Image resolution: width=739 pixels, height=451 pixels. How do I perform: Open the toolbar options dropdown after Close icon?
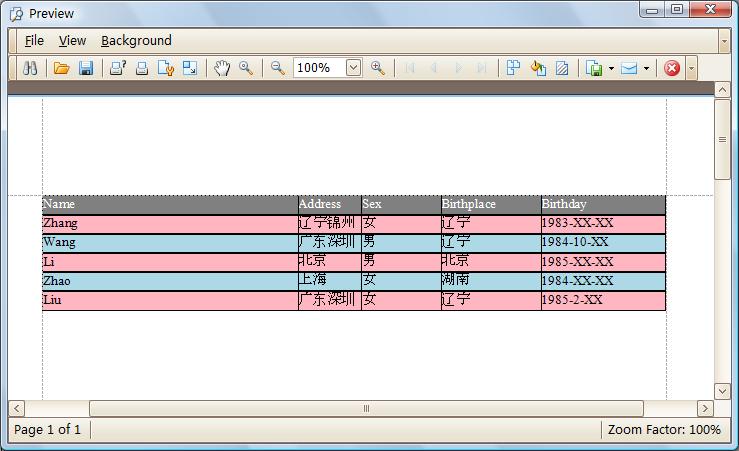[691, 68]
